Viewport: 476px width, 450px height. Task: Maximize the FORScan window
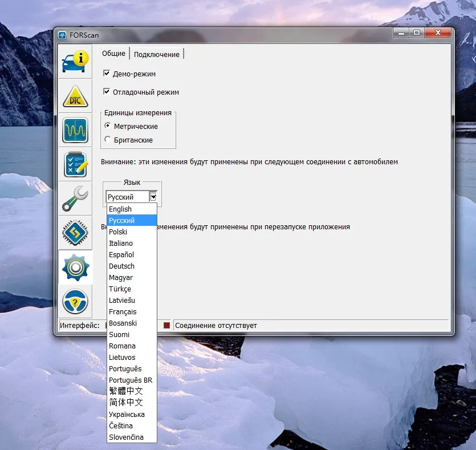tap(417, 33)
